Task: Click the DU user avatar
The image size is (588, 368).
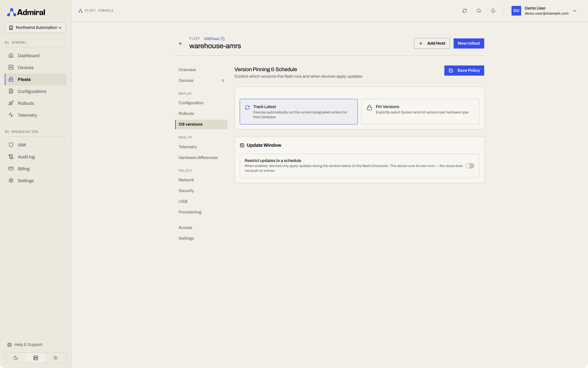Action: [516, 11]
